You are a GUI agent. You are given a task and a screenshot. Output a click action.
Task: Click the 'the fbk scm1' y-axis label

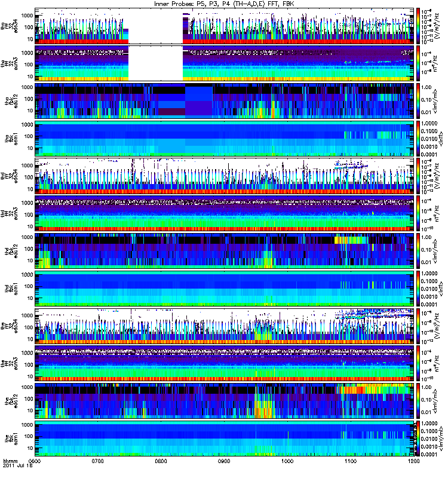(11, 439)
